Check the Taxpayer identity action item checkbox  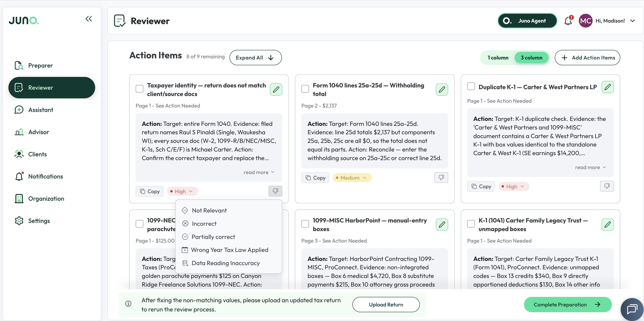(x=140, y=89)
